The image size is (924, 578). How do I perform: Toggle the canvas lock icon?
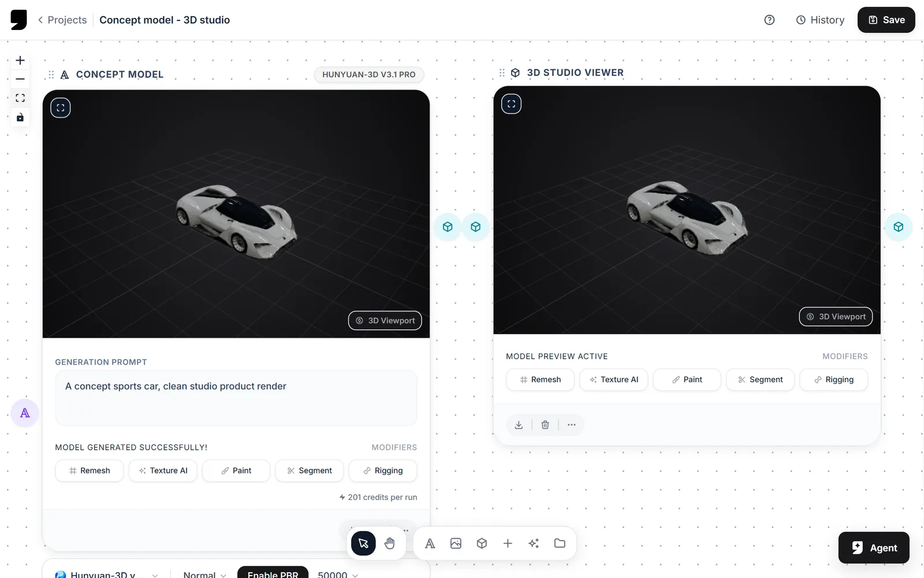(x=20, y=117)
